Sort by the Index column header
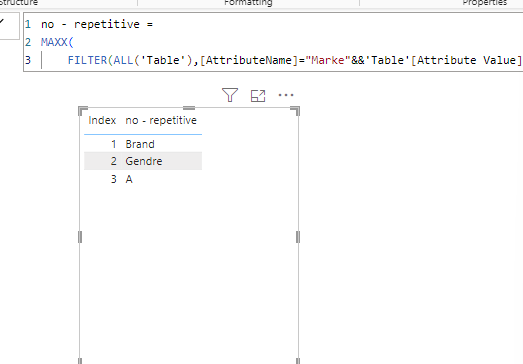523x364 pixels. coord(102,120)
